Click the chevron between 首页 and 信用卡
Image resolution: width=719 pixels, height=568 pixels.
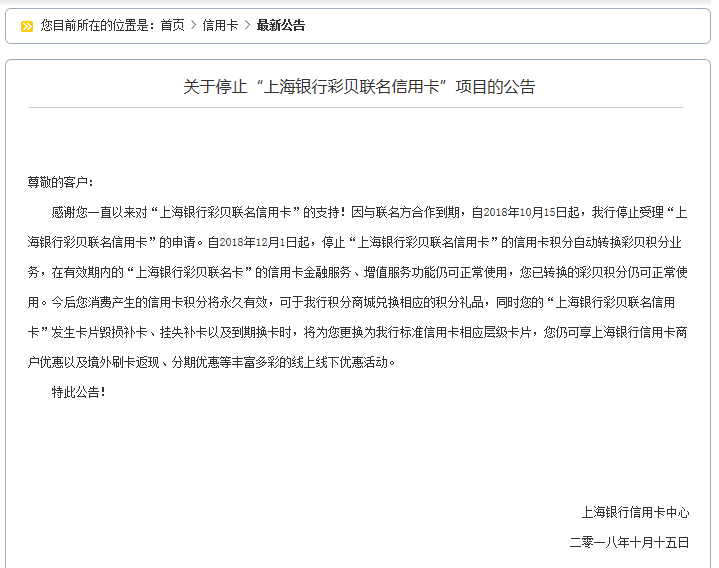click(x=194, y=26)
